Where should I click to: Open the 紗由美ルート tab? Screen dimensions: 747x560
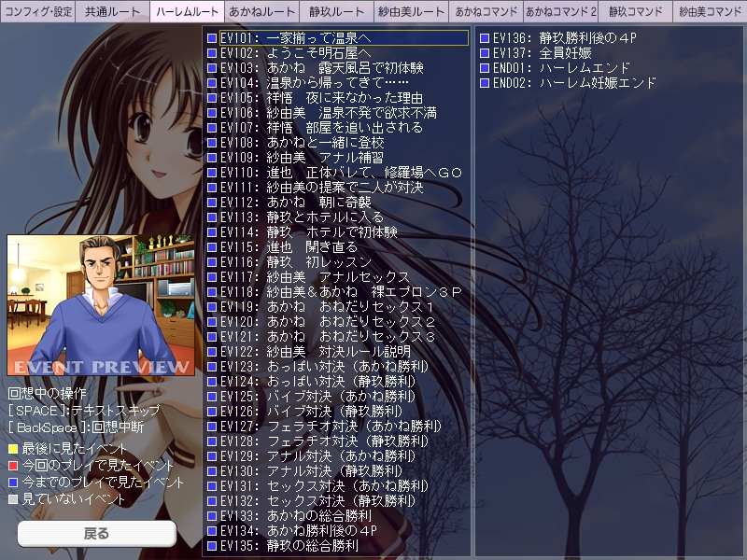[x=411, y=11]
